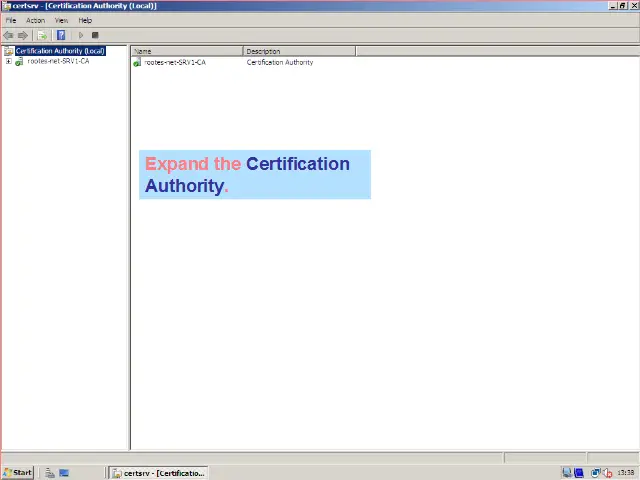Click the Stop Service square icon

(95, 35)
